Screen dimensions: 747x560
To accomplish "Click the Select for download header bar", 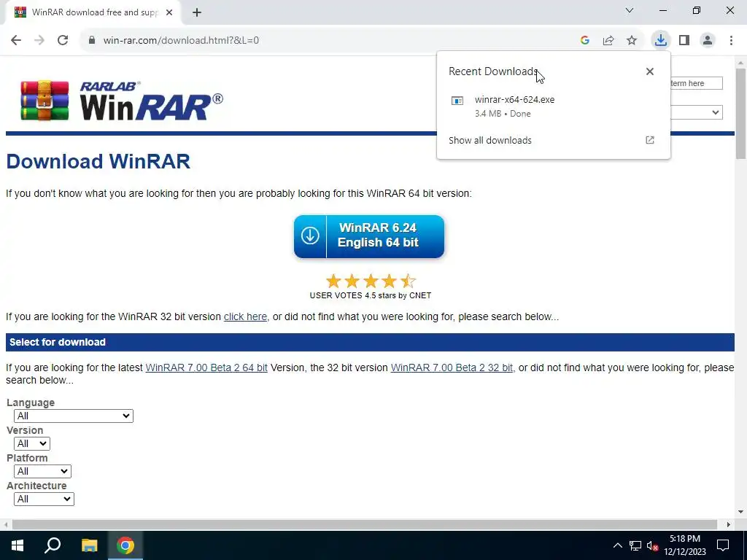I will [370, 343].
